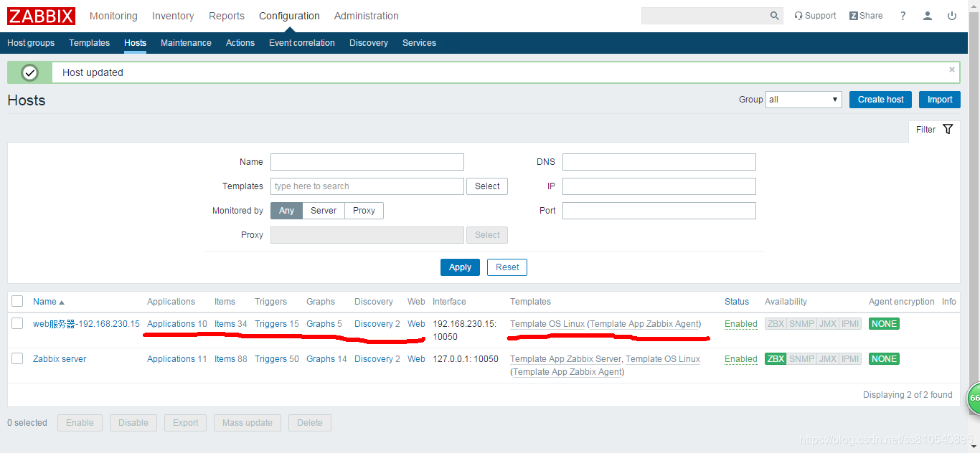This screenshot has width=980, height=453.
Task: Click the search input box
Action: tap(703, 16)
